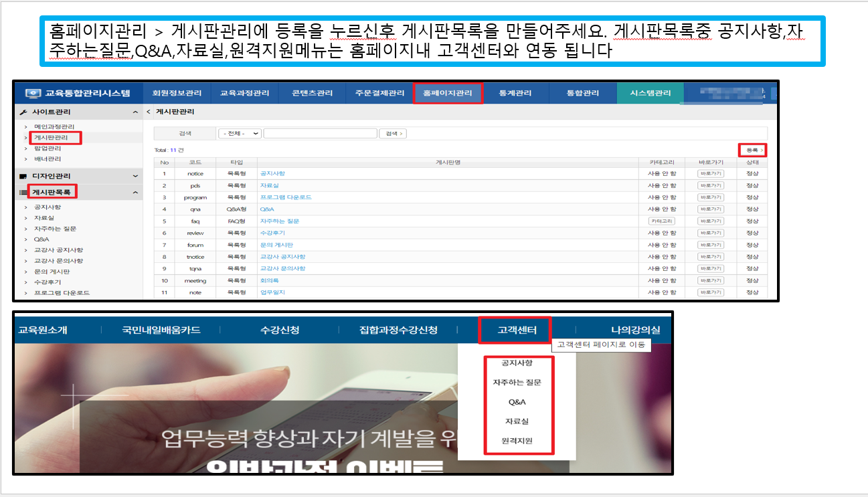Click the search keyword input field
This screenshot has height=497, width=868.
[x=320, y=134]
